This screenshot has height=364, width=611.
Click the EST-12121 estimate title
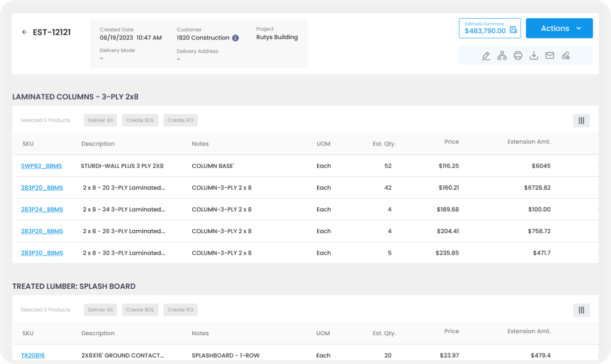click(x=52, y=32)
